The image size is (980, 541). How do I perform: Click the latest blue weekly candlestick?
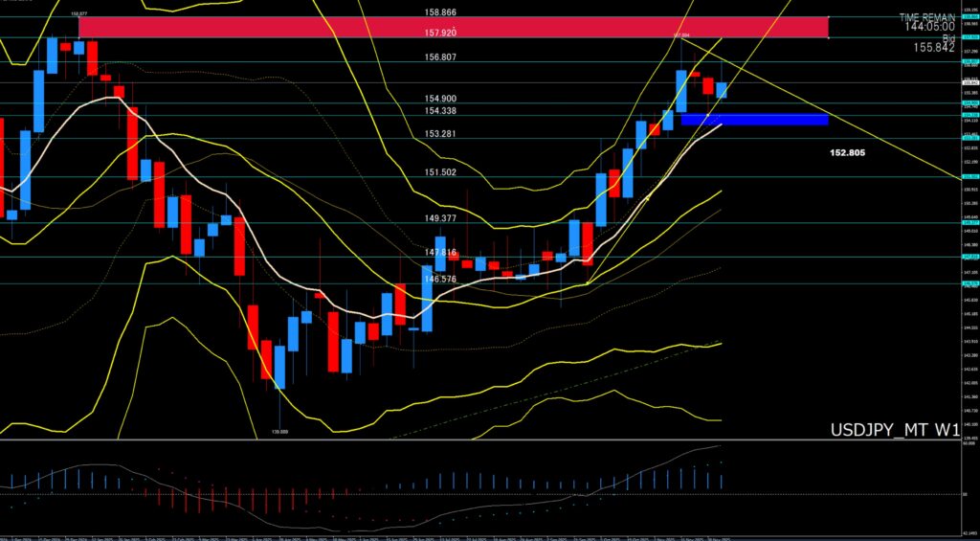(722, 90)
